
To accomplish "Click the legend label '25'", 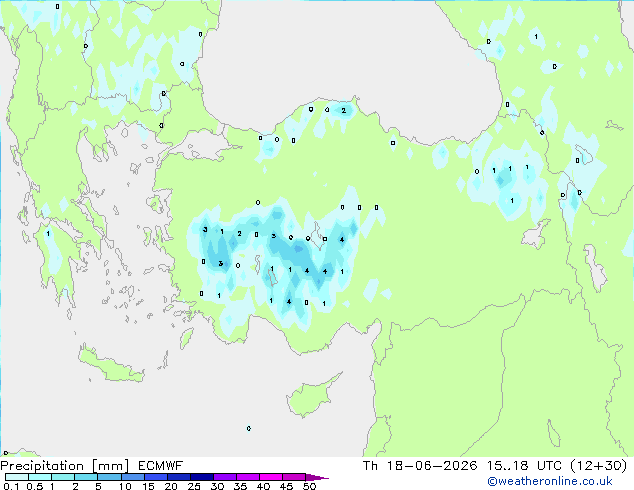I will click(x=194, y=486).
